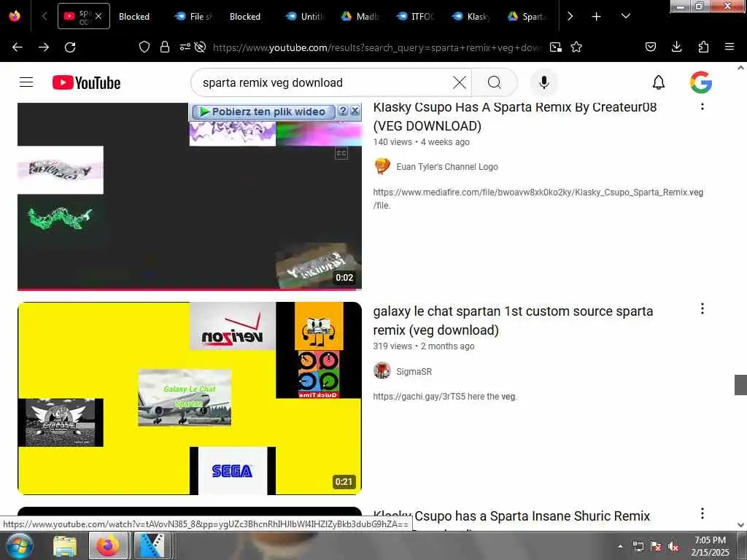Open the Firefox downloads panel
747x560 pixels.
676,47
